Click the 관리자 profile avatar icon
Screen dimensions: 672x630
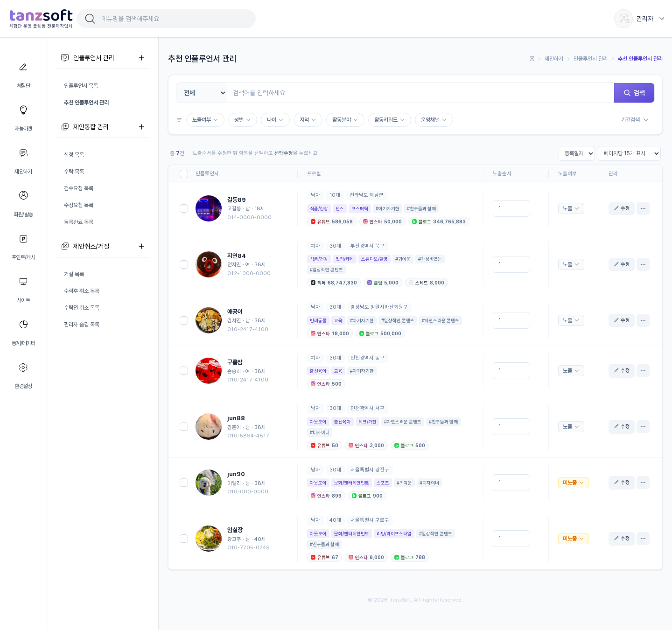pos(623,19)
